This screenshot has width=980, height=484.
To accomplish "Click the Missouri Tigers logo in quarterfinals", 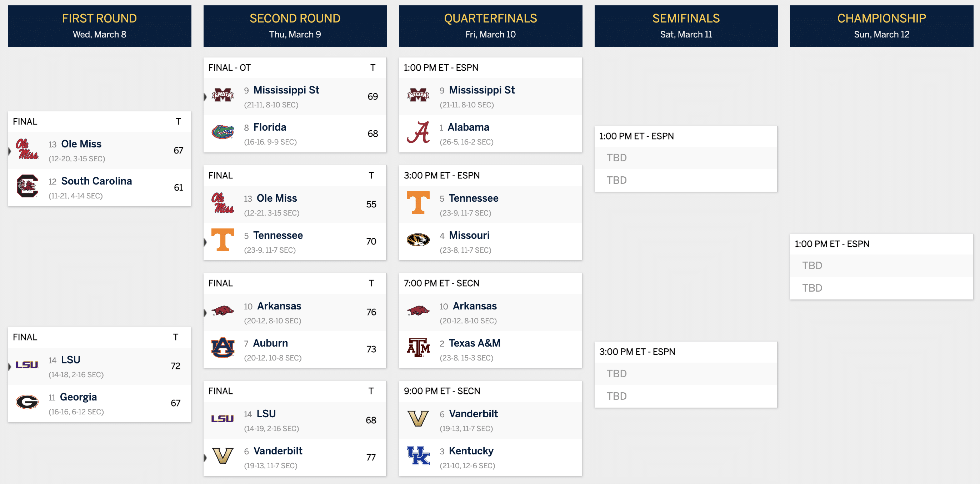I will pos(418,240).
